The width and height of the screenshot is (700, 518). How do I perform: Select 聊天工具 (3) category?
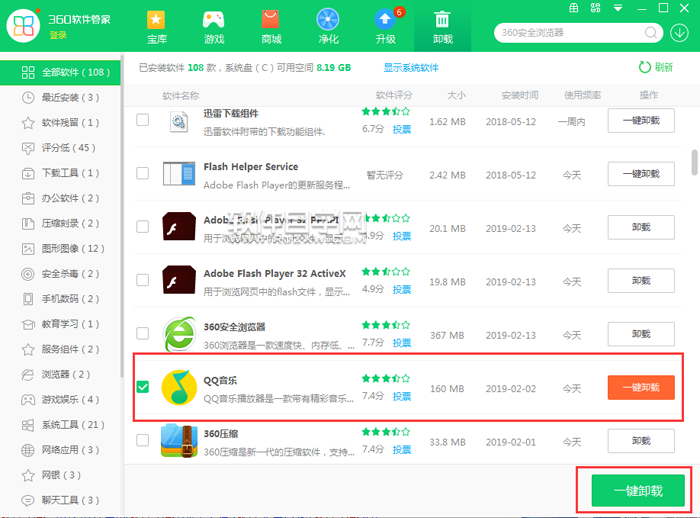point(60,500)
